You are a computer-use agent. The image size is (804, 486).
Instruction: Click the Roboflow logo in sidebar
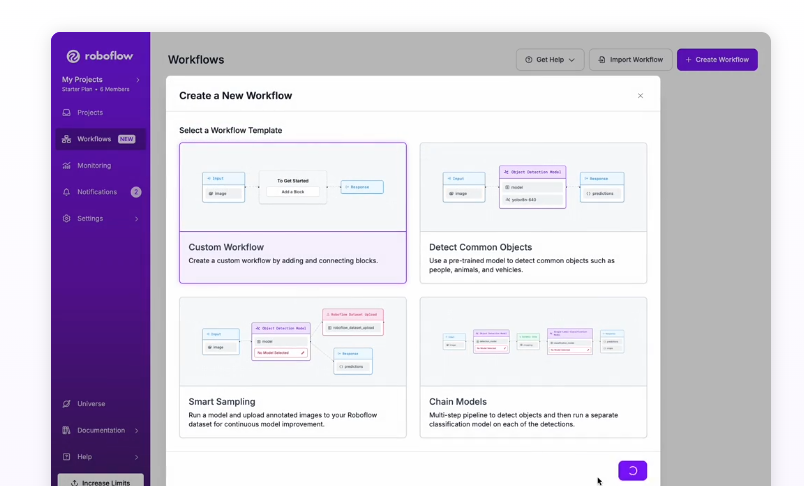pos(100,56)
